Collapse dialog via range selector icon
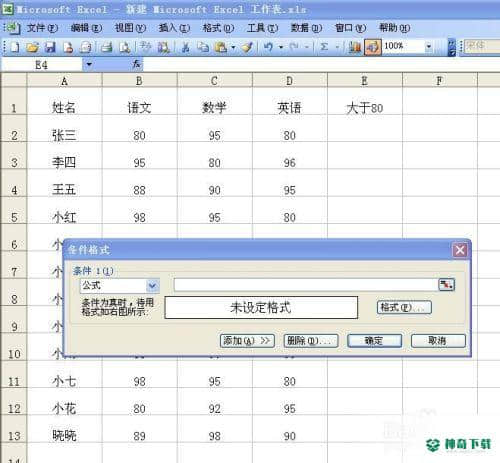 click(446, 285)
